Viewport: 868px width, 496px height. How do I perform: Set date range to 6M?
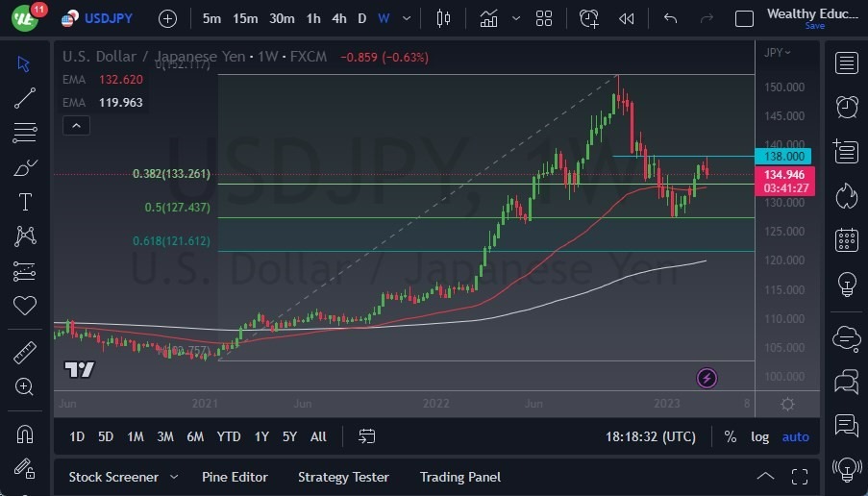[195, 436]
